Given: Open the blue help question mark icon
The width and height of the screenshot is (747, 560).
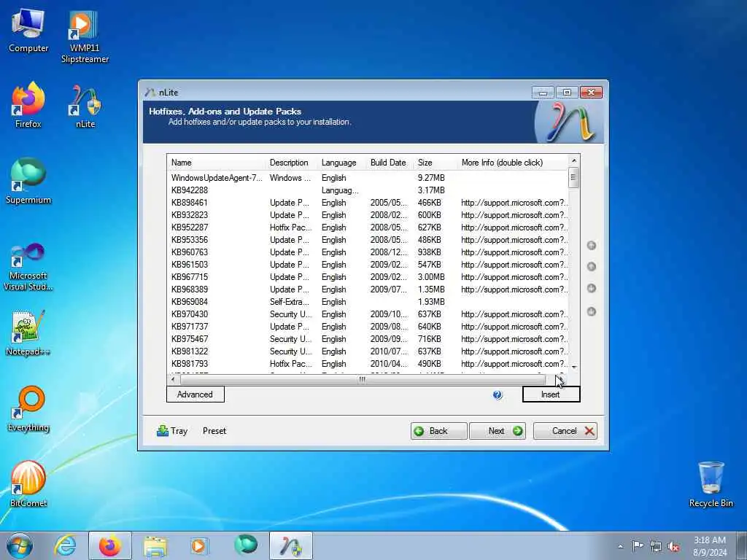Looking at the screenshot, I should tap(498, 394).
